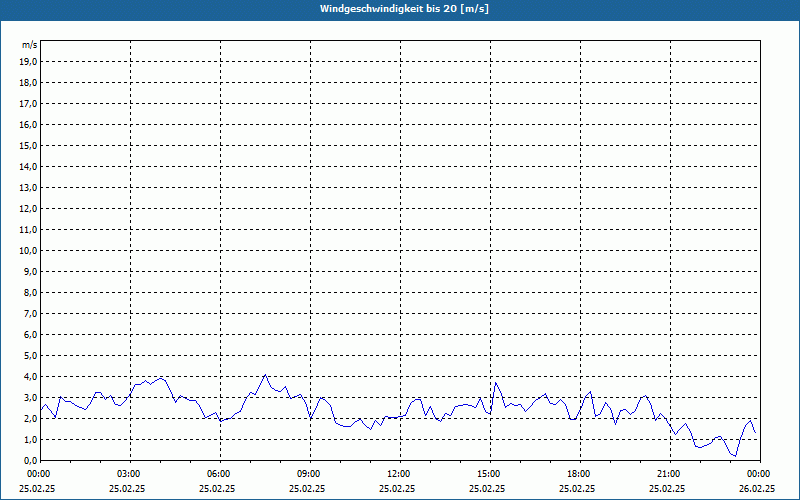Click the lowest wind speed point near 23:00
This screenshot has width=800, height=500.
(x=735, y=456)
